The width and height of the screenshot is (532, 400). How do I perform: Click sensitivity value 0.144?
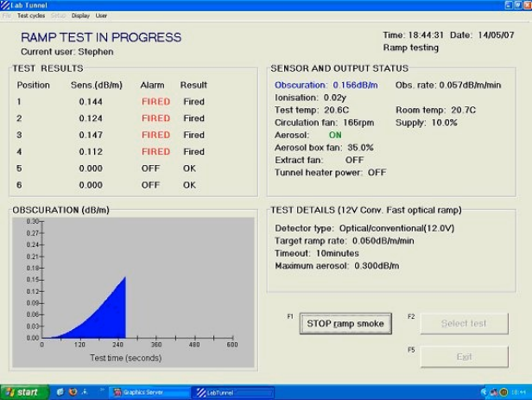pos(91,102)
